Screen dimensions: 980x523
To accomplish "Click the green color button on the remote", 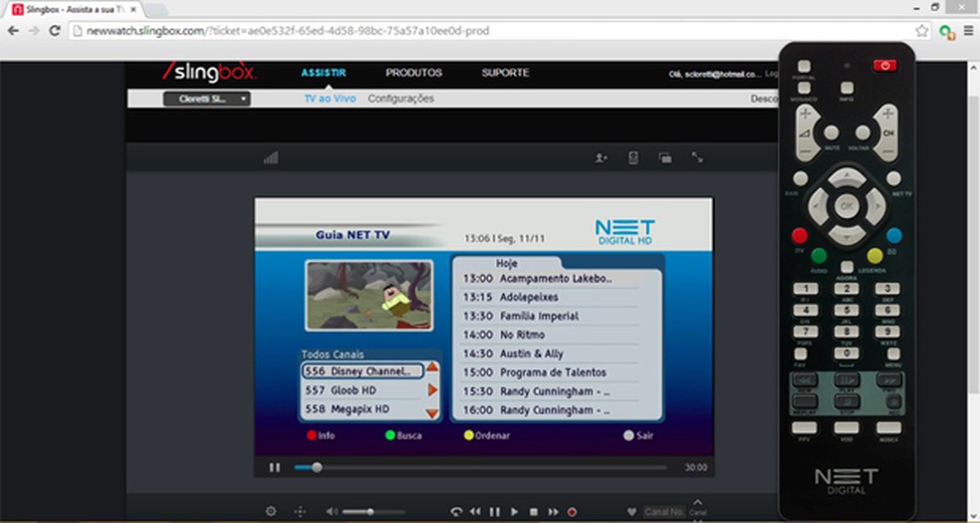I will (x=819, y=255).
